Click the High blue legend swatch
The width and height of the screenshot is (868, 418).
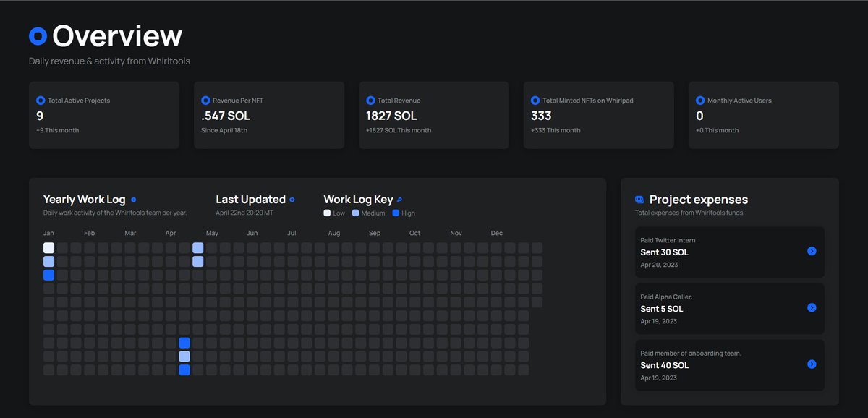coord(396,213)
